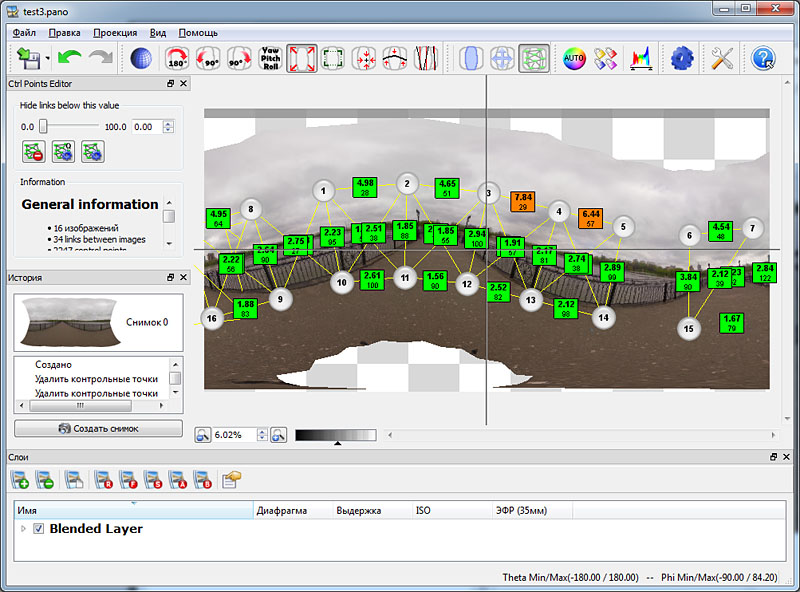Expand the Blended Layer tree row
Image resolution: width=800 pixels, height=592 pixels.
tap(23, 529)
